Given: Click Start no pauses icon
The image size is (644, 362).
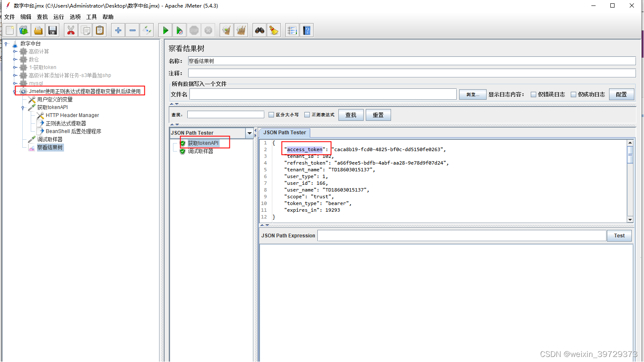Looking at the screenshot, I should click(180, 30).
